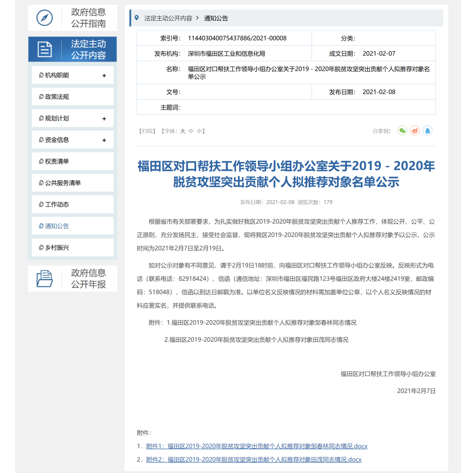Image resolution: width=476 pixels, height=473 pixels.
Task: Click the page icon beside 权责清单
Action: (x=41, y=161)
